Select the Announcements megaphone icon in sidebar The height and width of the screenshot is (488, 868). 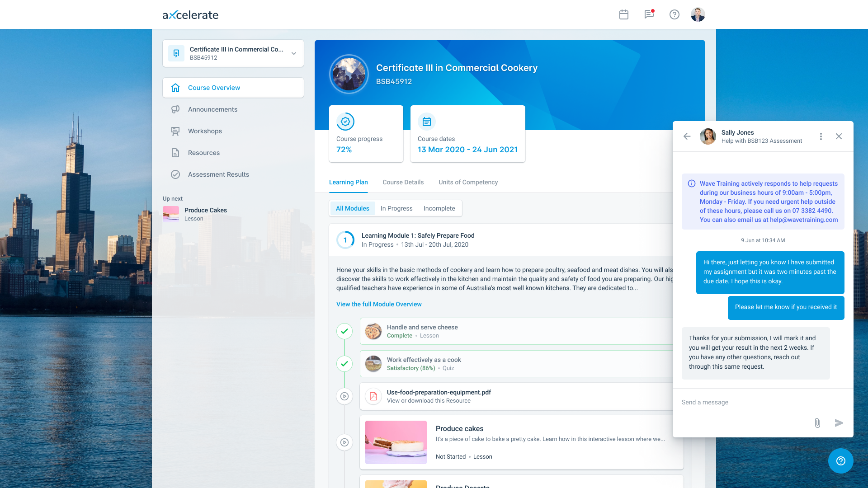tap(175, 109)
